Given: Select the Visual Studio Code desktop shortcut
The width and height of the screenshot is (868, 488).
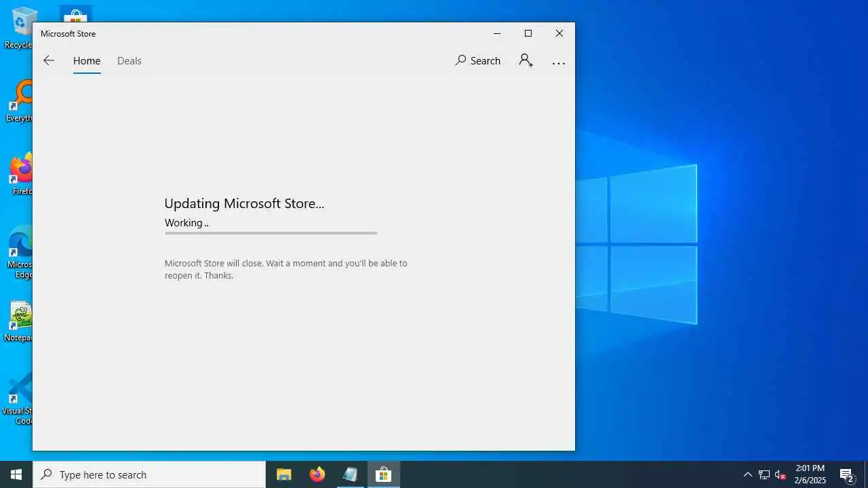Looking at the screenshot, I should point(18,399).
